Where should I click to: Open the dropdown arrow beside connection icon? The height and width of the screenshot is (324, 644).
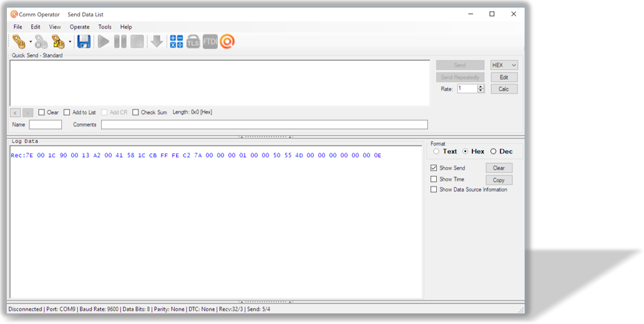click(31, 41)
